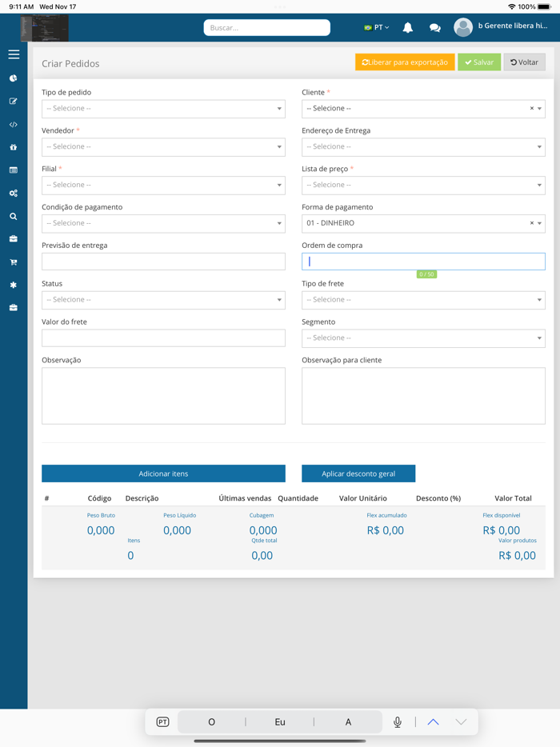Focus the Buscar search box
The image size is (560, 747).
[267, 28]
